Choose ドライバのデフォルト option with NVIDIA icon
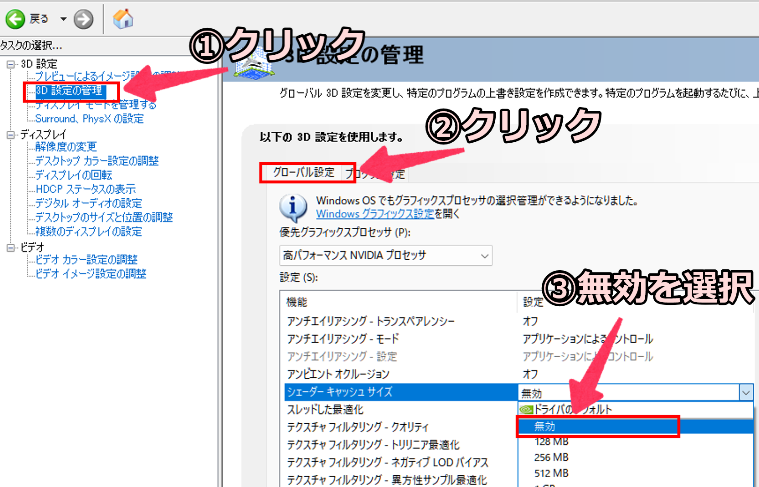This screenshot has height=487, width=759. click(x=570, y=409)
